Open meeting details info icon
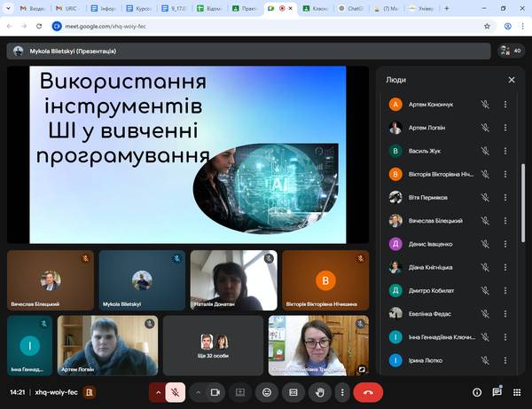532x409 pixels. coord(476,391)
